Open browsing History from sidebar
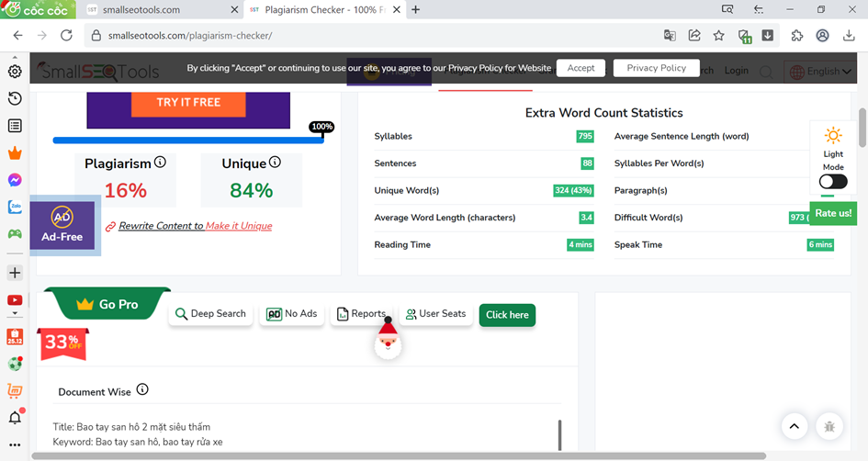The height and width of the screenshot is (461, 868). pyautogui.click(x=15, y=98)
